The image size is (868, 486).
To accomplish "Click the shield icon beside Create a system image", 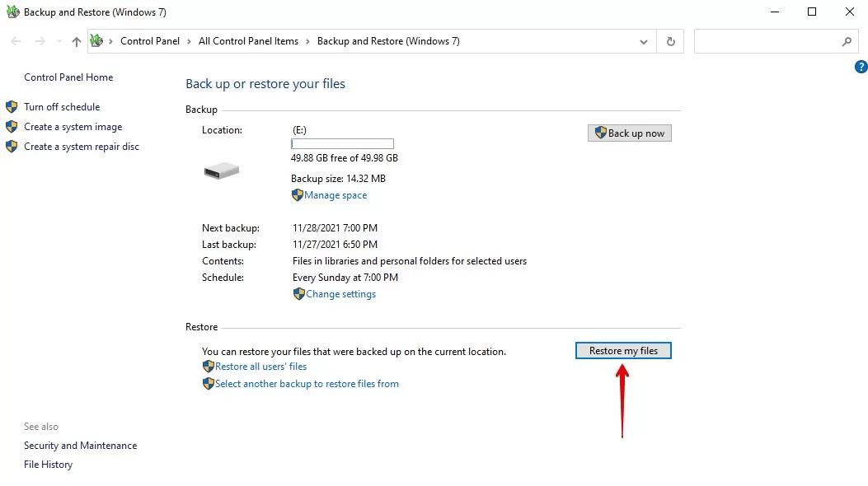I will coord(12,127).
